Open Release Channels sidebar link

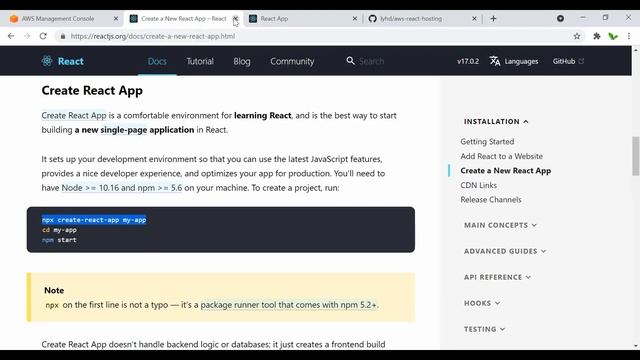[x=491, y=200]
